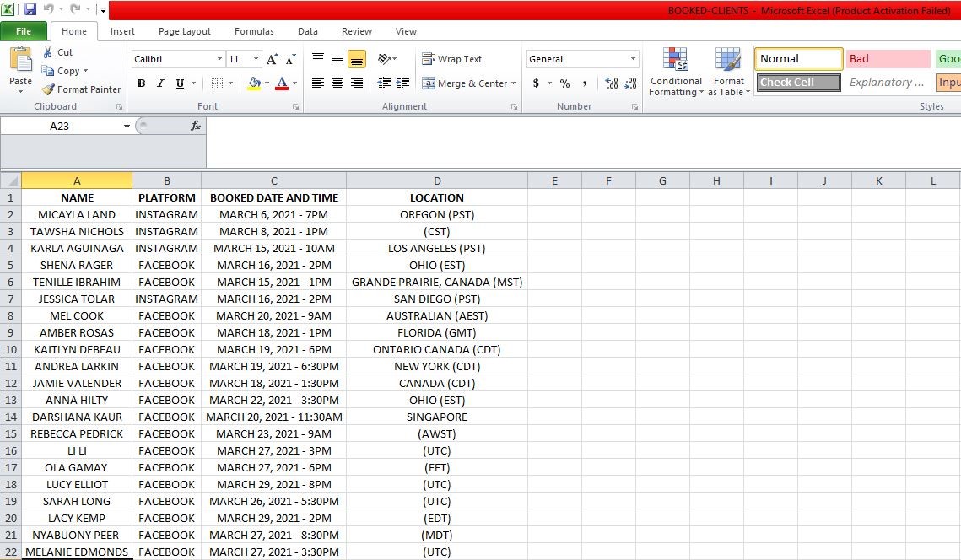Open Font dialog launcher
This screenshot has width=961, height=560.
(x=296, y=106)
